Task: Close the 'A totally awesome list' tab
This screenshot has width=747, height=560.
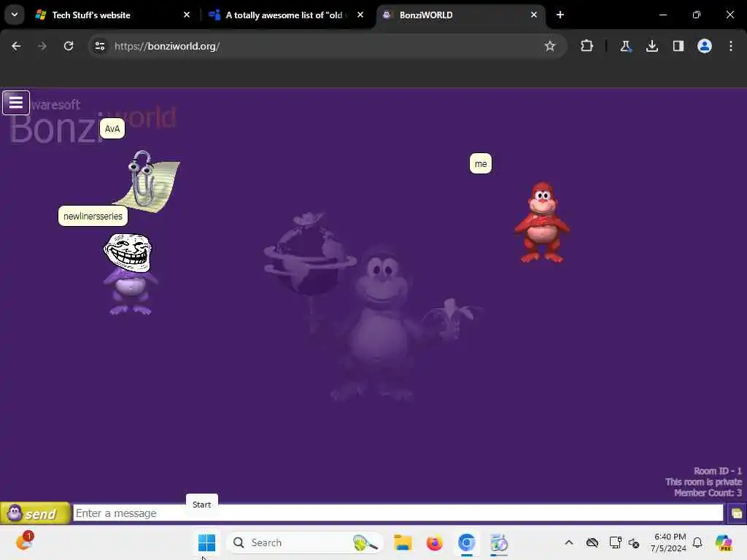Action: [x=360, y=15]
